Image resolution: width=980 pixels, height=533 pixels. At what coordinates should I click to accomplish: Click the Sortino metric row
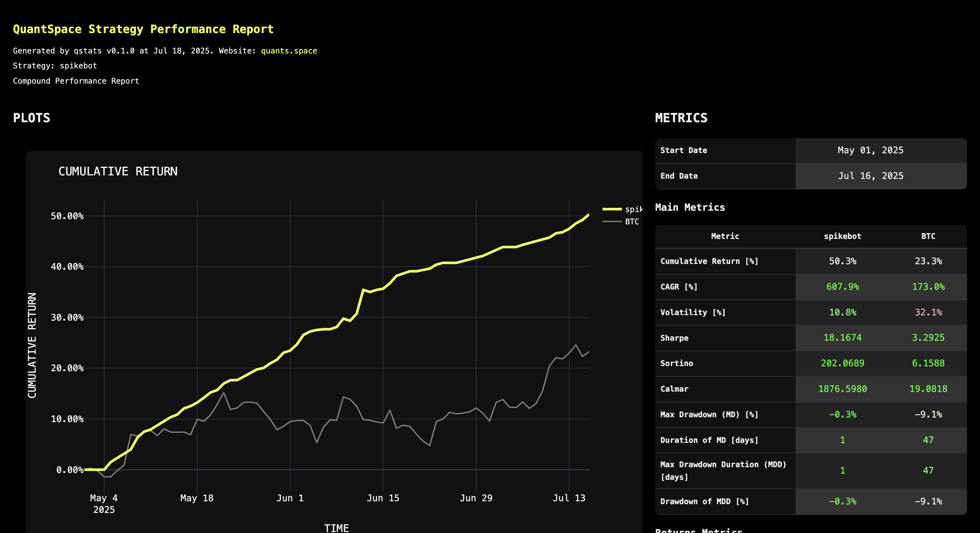click(x=677, y=363)
